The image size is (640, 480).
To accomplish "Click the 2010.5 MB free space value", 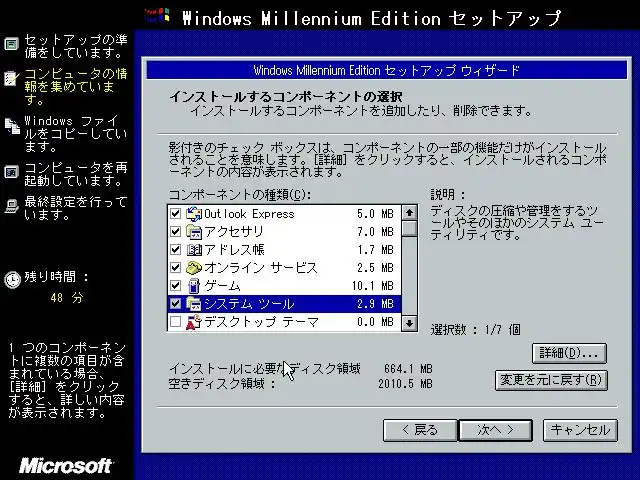I will 405,384.
